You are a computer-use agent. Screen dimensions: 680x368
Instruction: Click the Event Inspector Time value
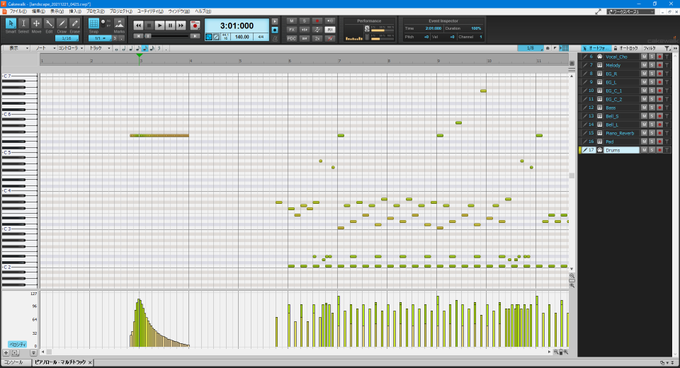click(x=433, y=29)
